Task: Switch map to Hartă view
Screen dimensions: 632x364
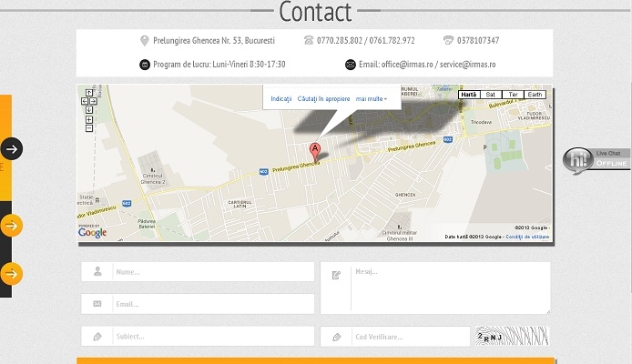Action: click(469, 95)
